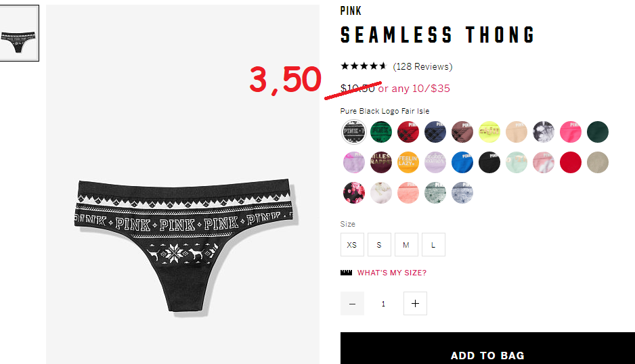635x364 pixels.
Task: Select the neon yellow color swatch
Action: click(x=489, y=131)
